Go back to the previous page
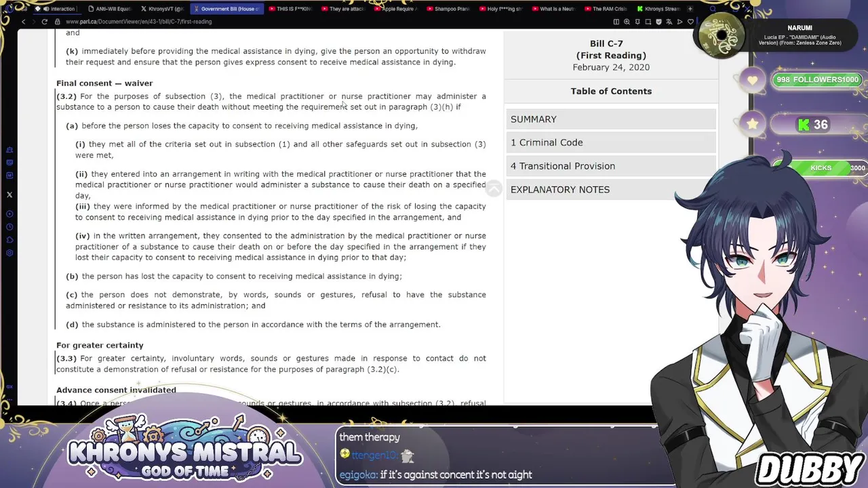Viewport: 868px width, 488px height. coord(23,22)
